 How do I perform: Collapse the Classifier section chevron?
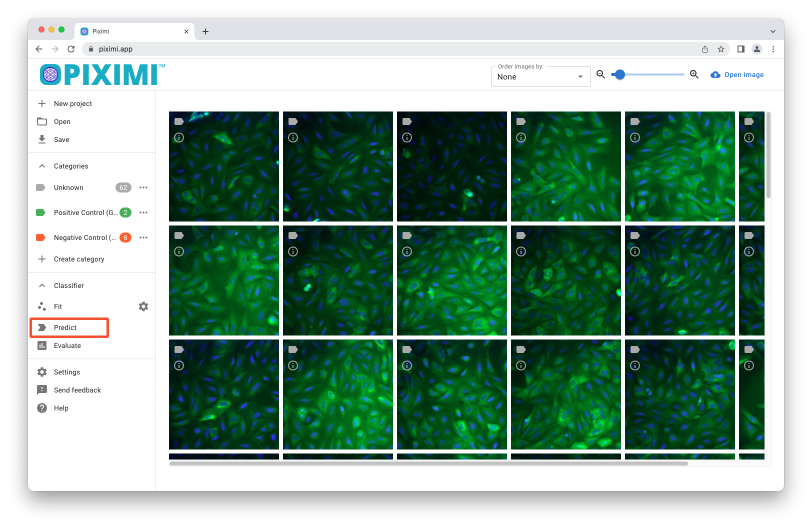tap(42, 285)
